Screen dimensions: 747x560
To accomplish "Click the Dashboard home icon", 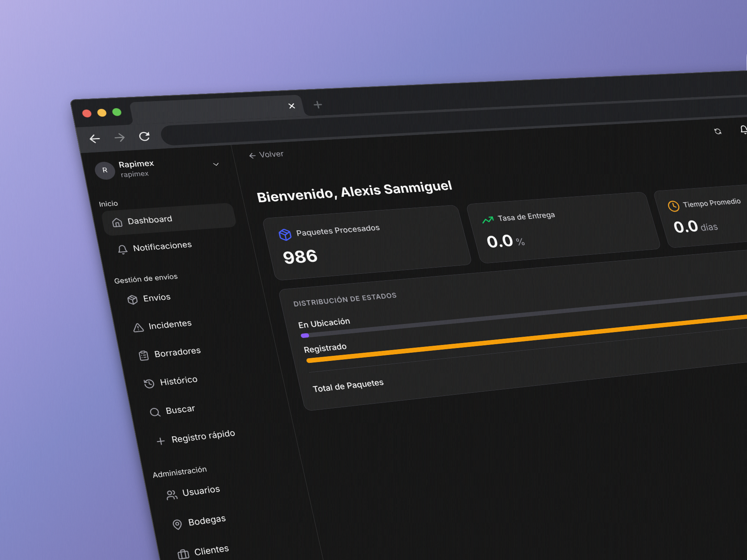I will [x=117, y=222].
